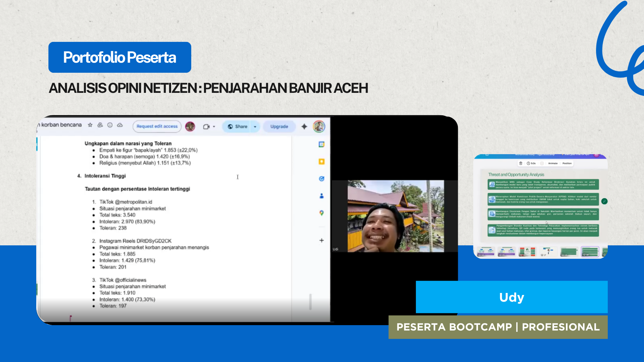Image resolution: width=644 pixels, height=362 pixels.
Task: Click the 'Ungkapan dalam narasi yang Toleran' heading
Action: (128, 143)
